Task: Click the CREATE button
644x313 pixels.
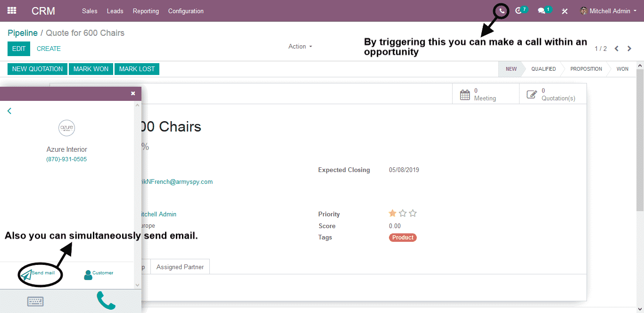Action: [49, 49]
